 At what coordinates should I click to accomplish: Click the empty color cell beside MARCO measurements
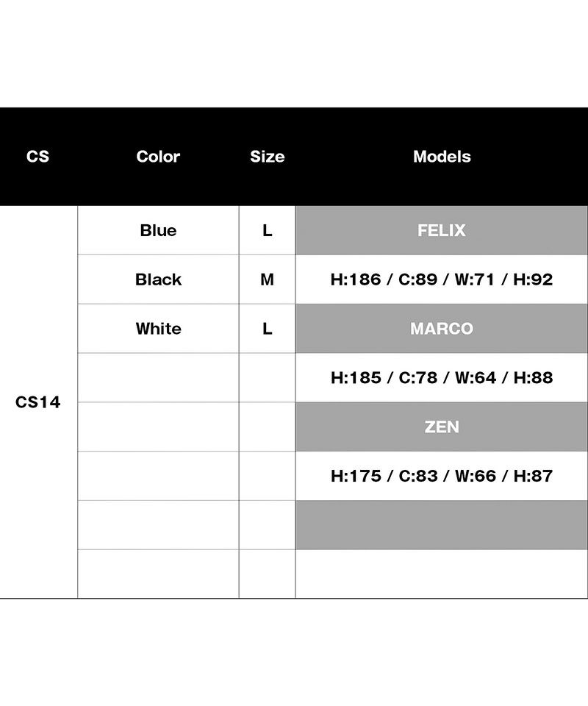point(158,377)
